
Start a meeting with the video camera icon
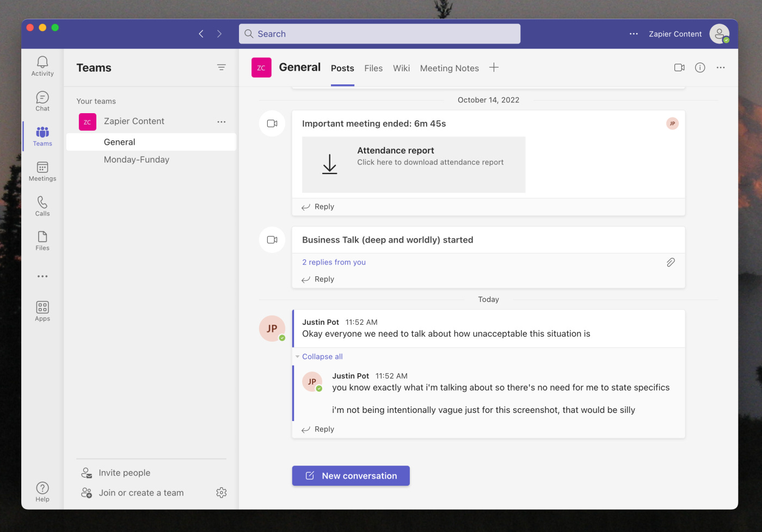pyautogui.click(x=679, y=67)
